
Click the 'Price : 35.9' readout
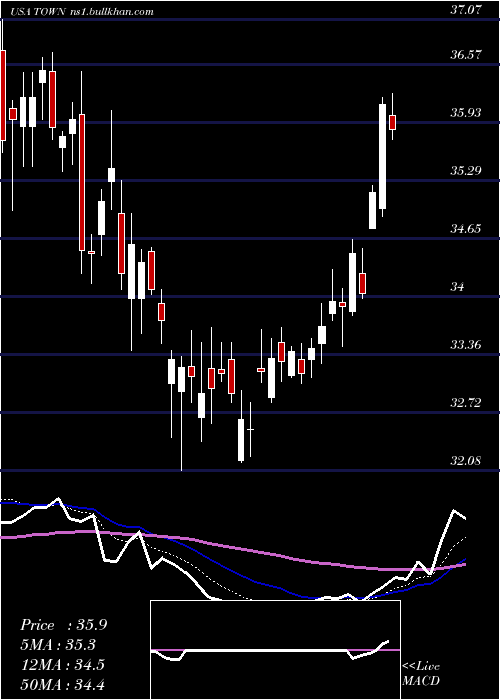click(63, 625)
